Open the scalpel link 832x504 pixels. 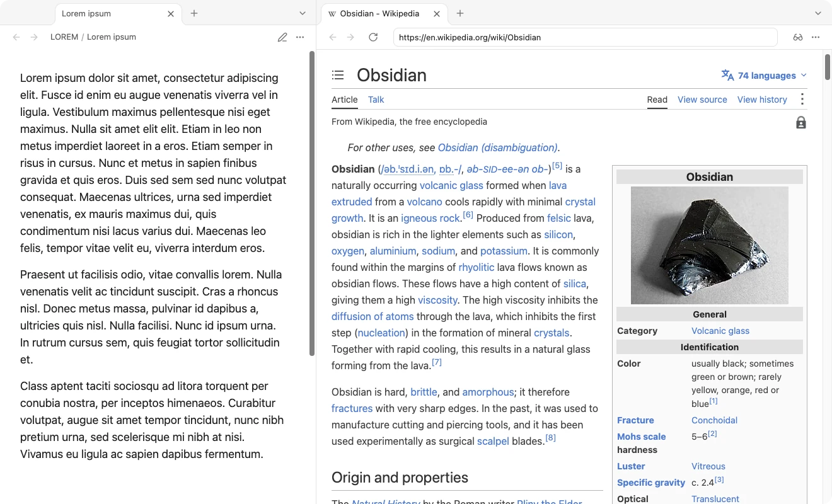pos(493,441)
